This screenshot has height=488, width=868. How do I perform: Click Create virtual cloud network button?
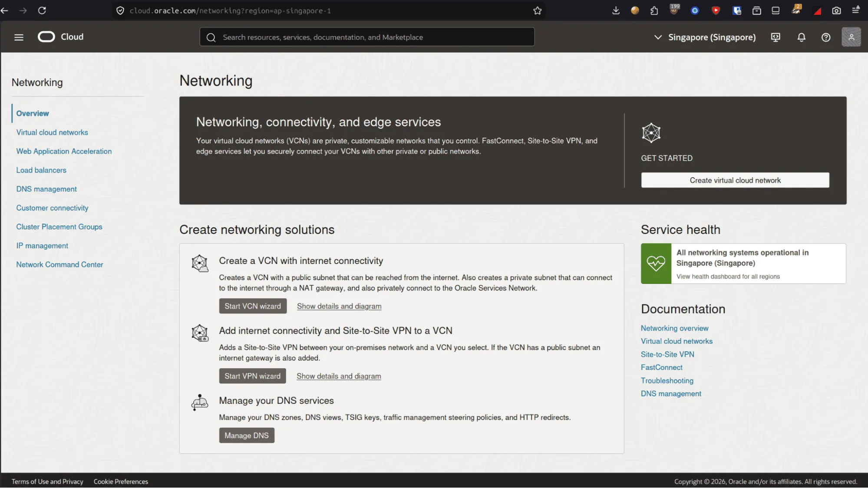pyautogui.click(x=735, y=180)
